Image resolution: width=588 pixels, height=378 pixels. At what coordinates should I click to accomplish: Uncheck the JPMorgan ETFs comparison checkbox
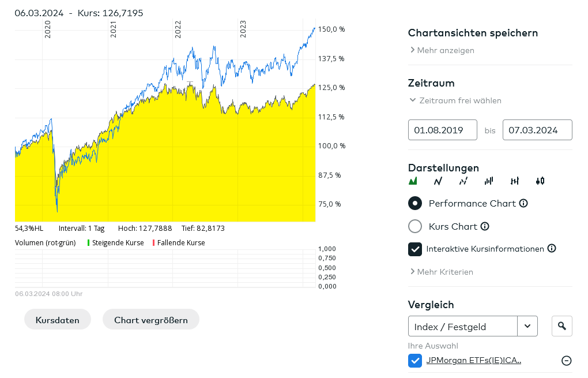tap(415, 361)
